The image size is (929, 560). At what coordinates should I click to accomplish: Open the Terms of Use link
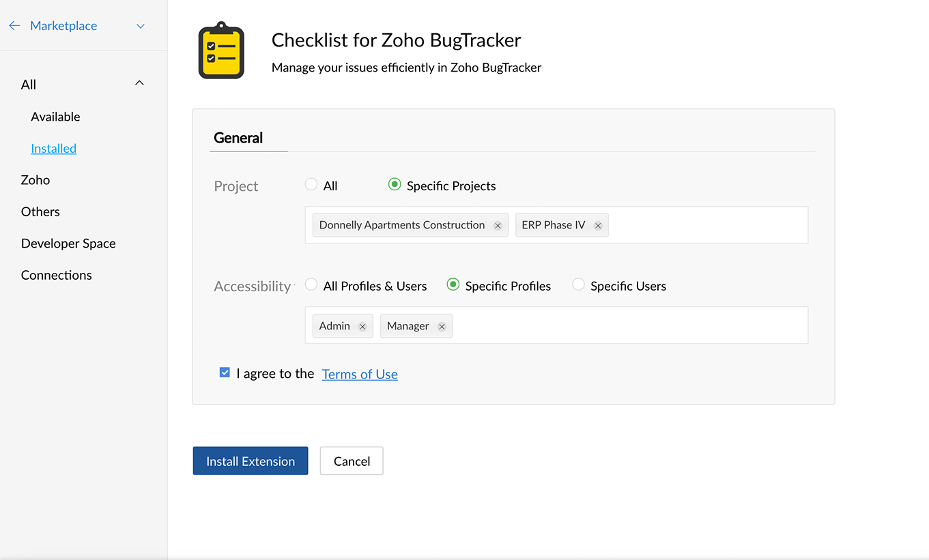(x=360, y=374)
